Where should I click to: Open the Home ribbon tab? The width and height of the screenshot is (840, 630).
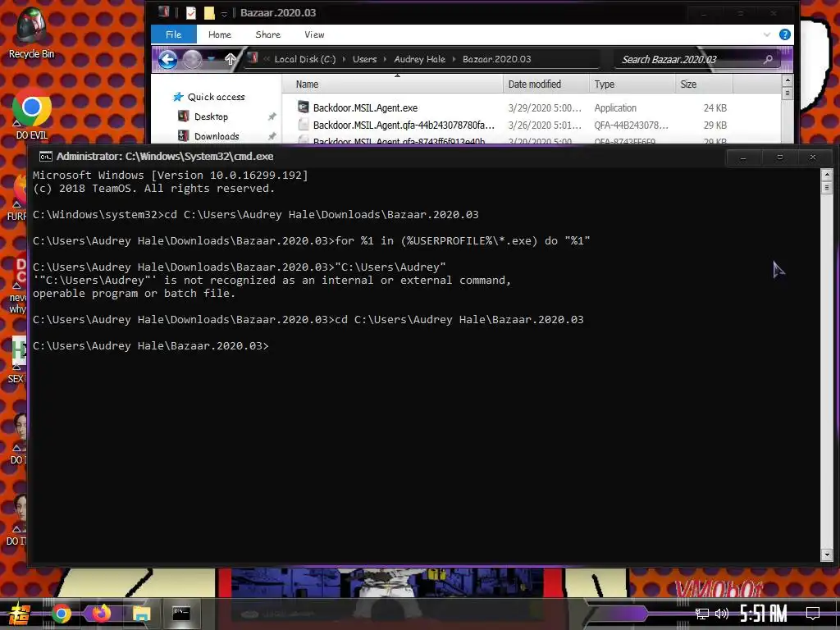tap(220, 34)
